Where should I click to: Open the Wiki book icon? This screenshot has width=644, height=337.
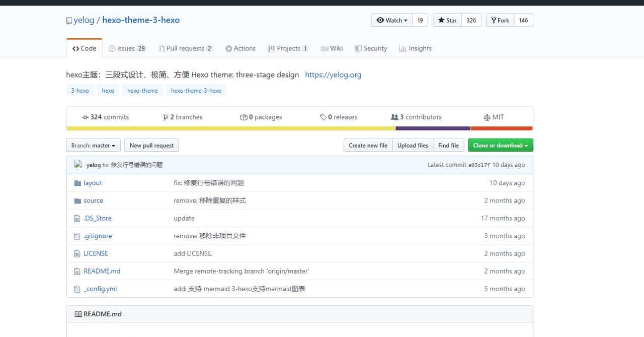(326, 48)
